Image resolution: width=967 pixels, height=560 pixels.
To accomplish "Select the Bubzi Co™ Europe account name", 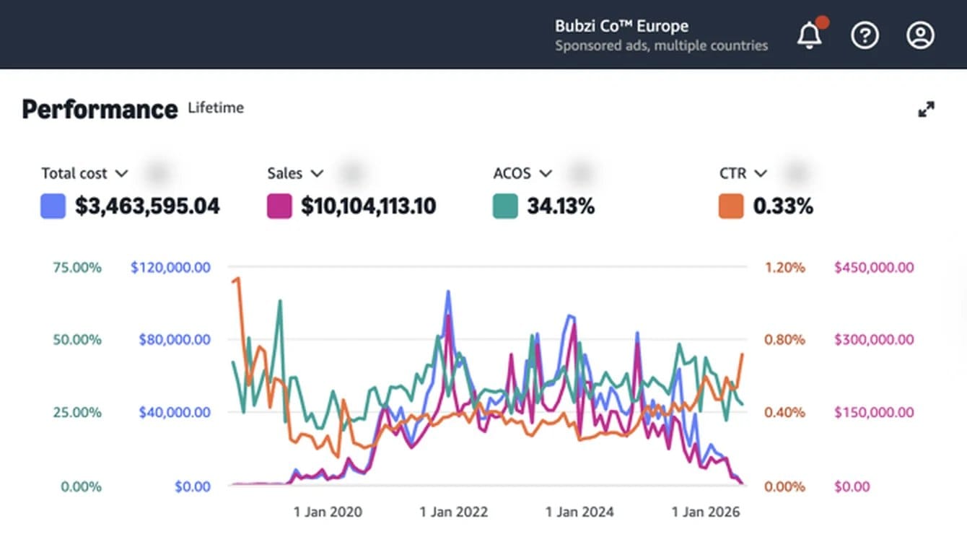I will pos(621,26).
